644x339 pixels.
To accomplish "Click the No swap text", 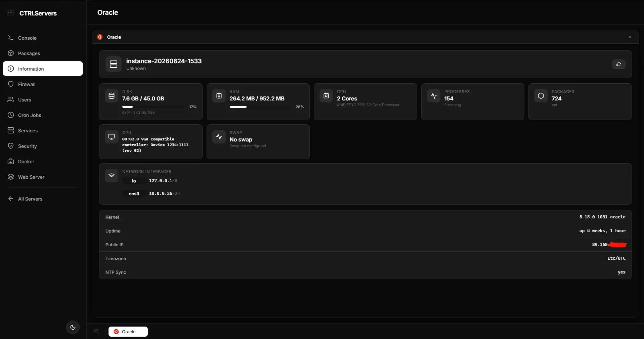I will [241, 139].
